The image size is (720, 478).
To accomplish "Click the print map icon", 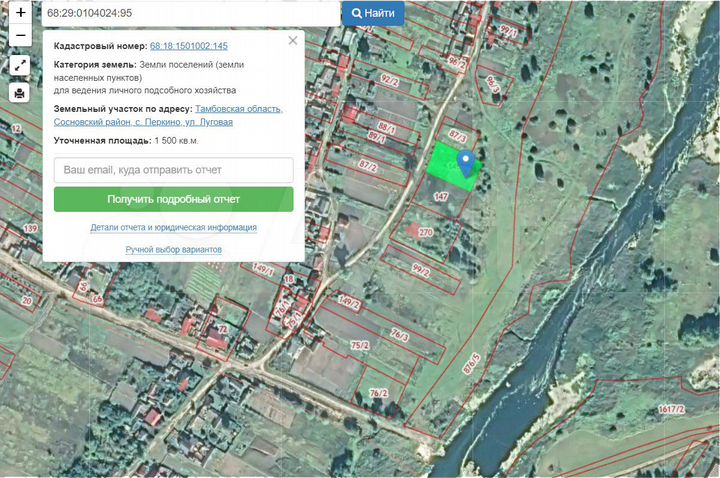I will 19,93.
